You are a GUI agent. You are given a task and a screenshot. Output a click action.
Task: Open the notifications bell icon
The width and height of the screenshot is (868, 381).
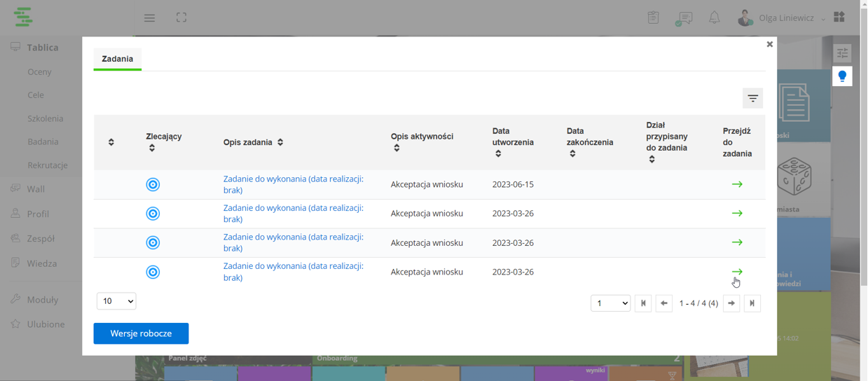tap(714, 18)
